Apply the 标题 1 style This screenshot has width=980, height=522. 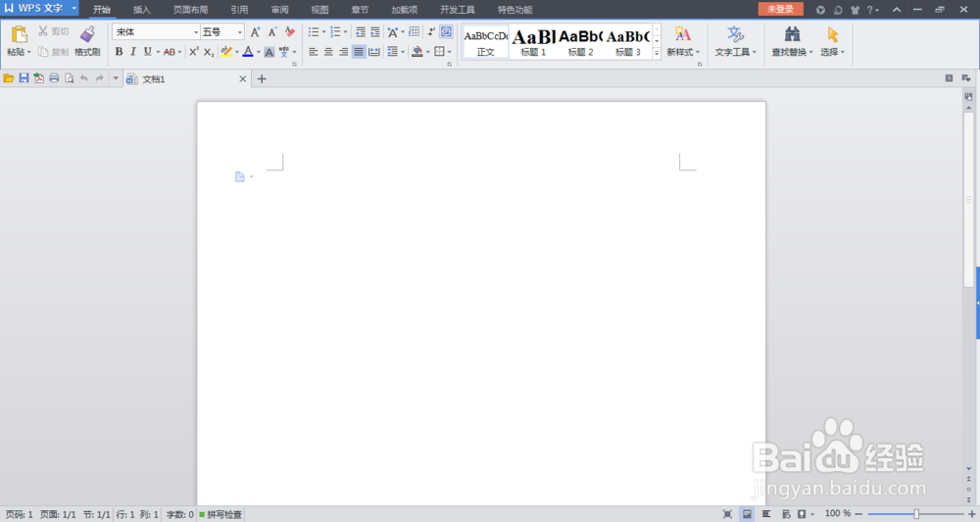pos(533,42)
